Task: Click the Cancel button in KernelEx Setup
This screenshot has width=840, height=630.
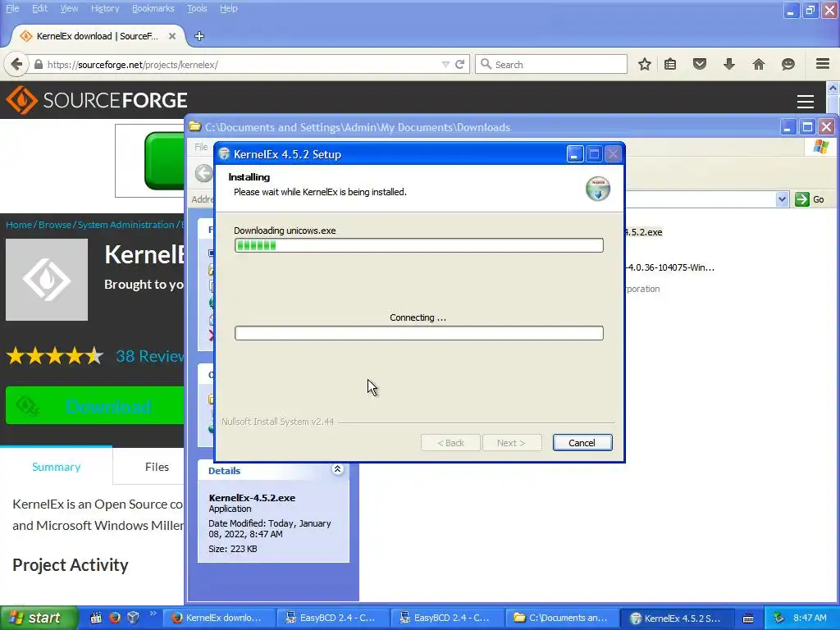Action: pyautogui.click(x=582, y=442)
